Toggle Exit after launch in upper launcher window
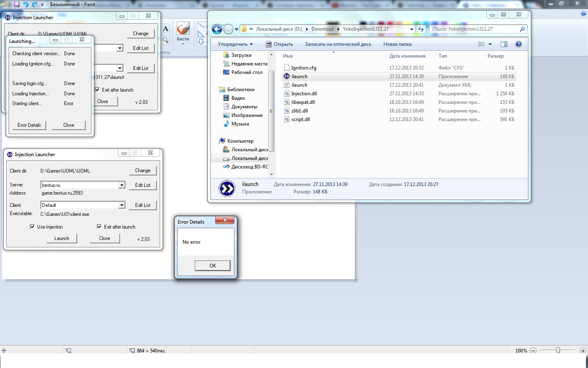The width and height of the screenshot is (588, 368). point(97,90)
